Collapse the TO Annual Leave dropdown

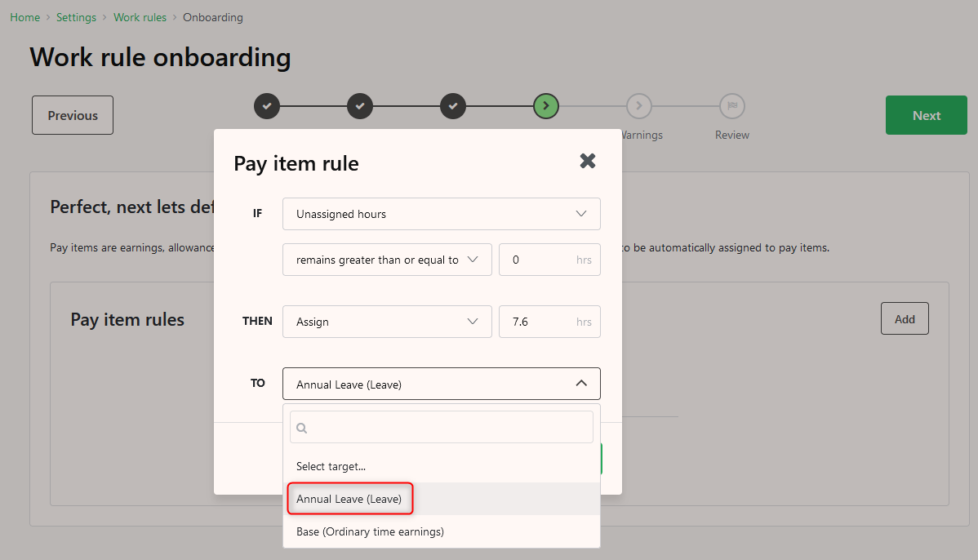[x=442, y=384]
